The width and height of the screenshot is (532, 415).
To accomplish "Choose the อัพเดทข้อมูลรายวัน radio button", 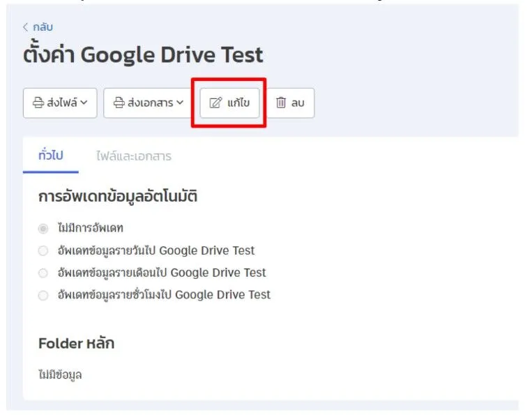I will click(43, 250).
